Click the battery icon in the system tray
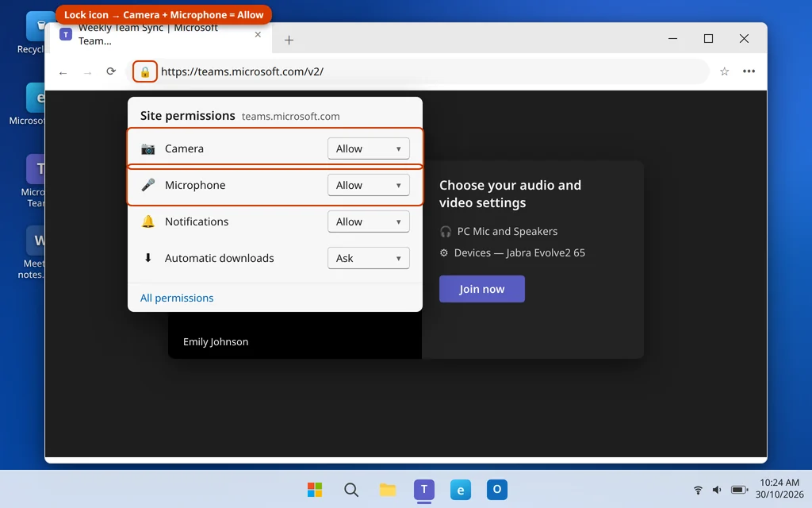 tap(739, 490)
